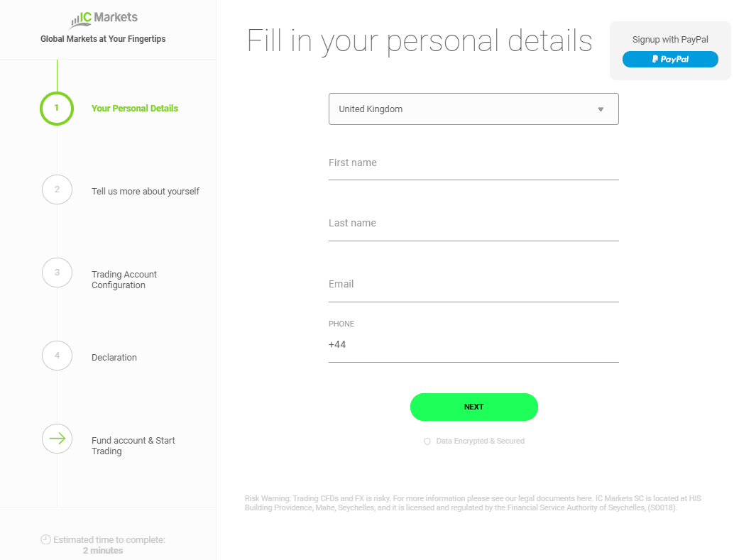Click the Fund account arrow circle

click(x=57, y=439)
